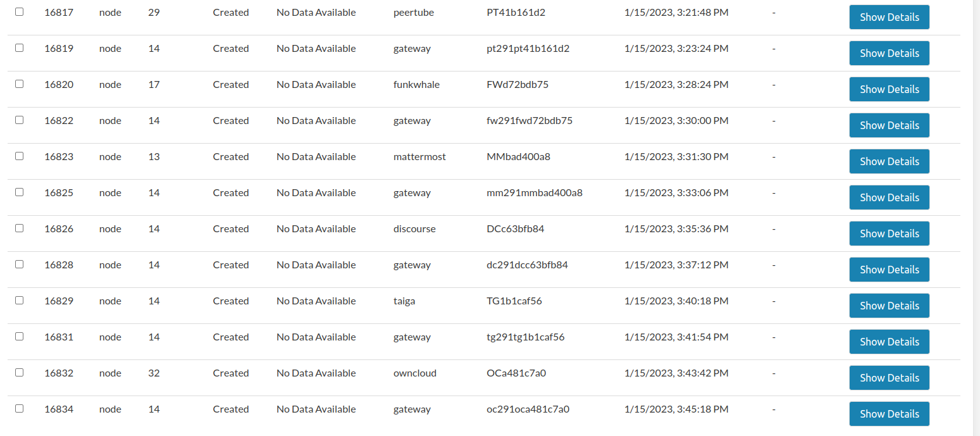Check the discourse row 16826 checkbox
This screenshot has height=436, width=980.
18,228
